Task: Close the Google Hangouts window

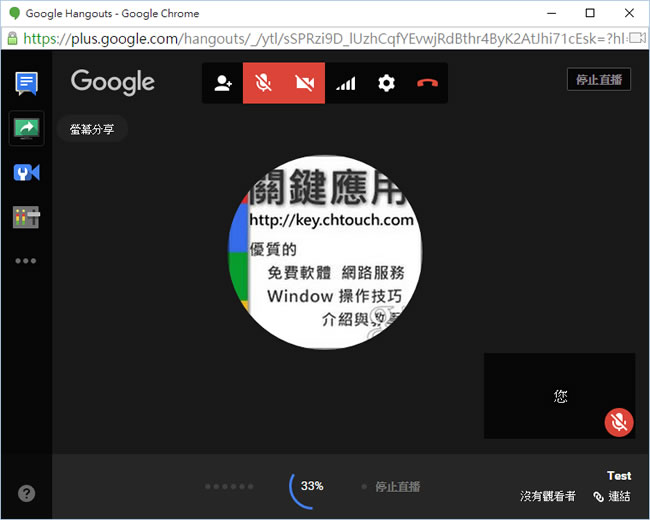Action: pyautogui.click(x=629, y=13)
